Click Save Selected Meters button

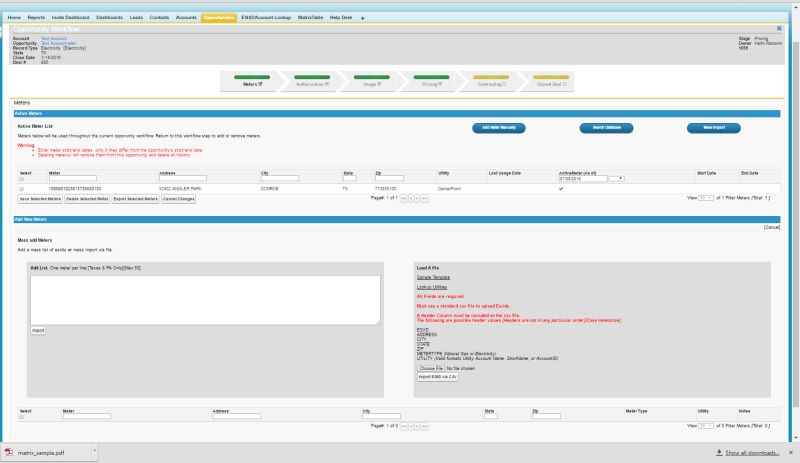[40, 199]
